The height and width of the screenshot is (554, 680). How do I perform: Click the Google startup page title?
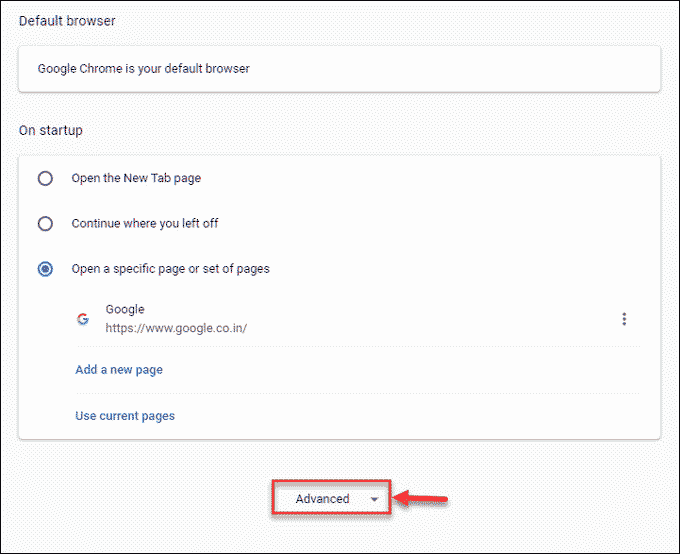125,310
